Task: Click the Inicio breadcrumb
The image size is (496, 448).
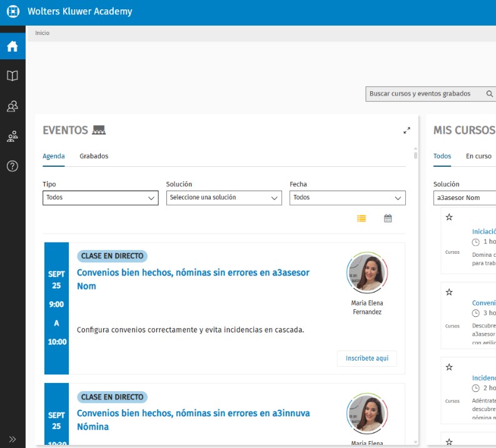Action: tap(42, 33)
